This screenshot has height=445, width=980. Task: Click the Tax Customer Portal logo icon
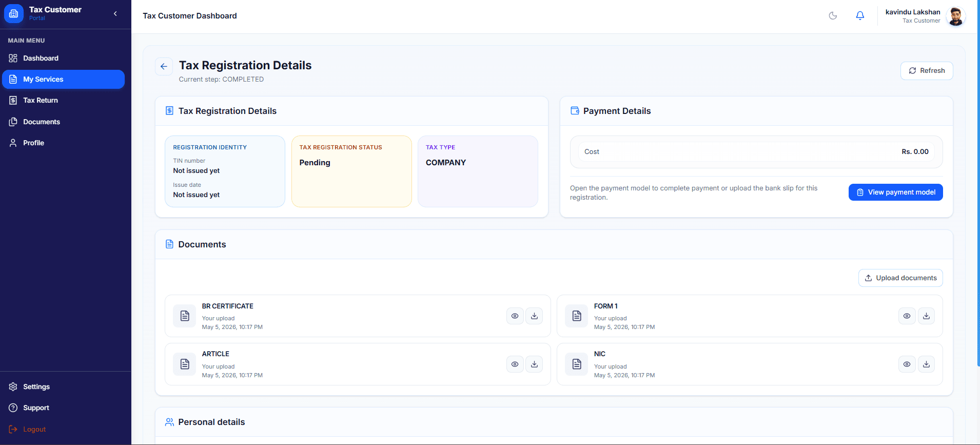14,14
